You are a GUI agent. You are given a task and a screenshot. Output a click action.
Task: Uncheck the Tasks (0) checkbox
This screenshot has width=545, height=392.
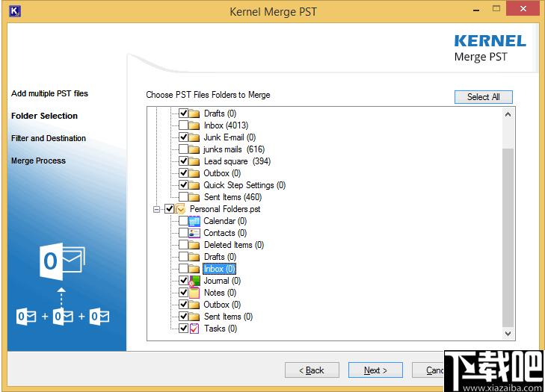pyautogui.click(x=183, y=329)
